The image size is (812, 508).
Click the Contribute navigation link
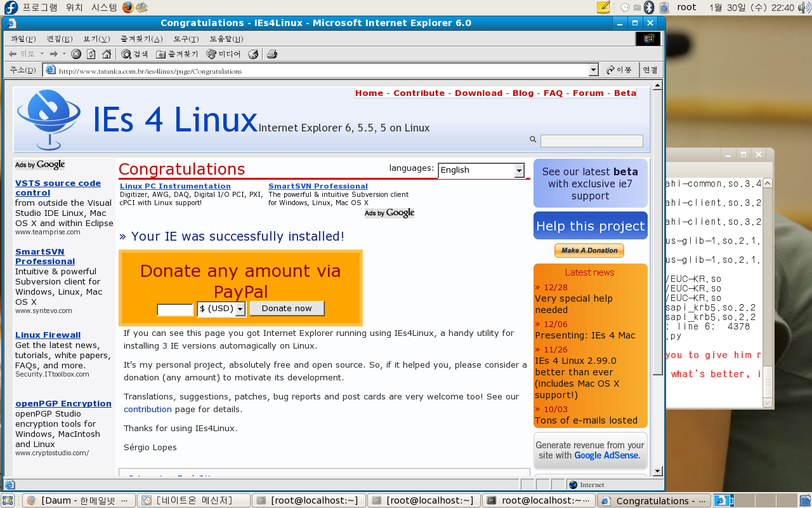(x=419, y=93)
